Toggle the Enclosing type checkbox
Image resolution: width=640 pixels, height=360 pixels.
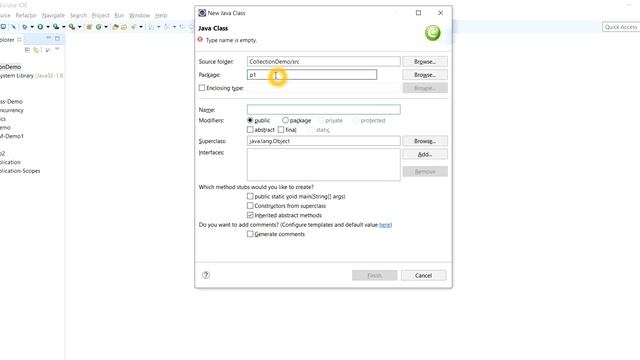coord(202,88)
